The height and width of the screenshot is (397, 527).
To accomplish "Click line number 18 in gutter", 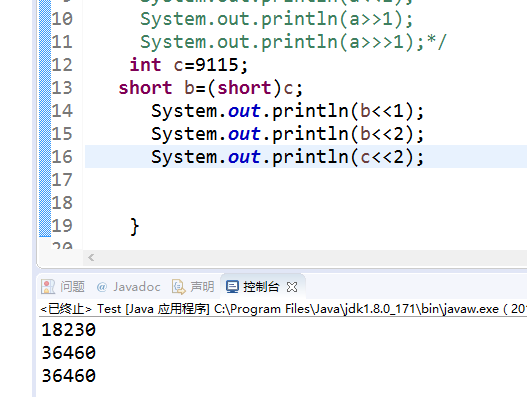I will (x=62, y=203).
